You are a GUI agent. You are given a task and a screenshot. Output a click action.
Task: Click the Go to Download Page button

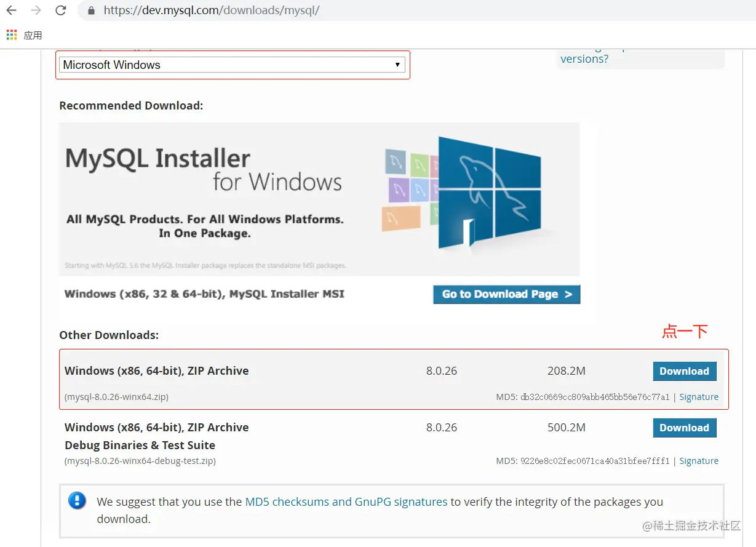tap(506, 294)
